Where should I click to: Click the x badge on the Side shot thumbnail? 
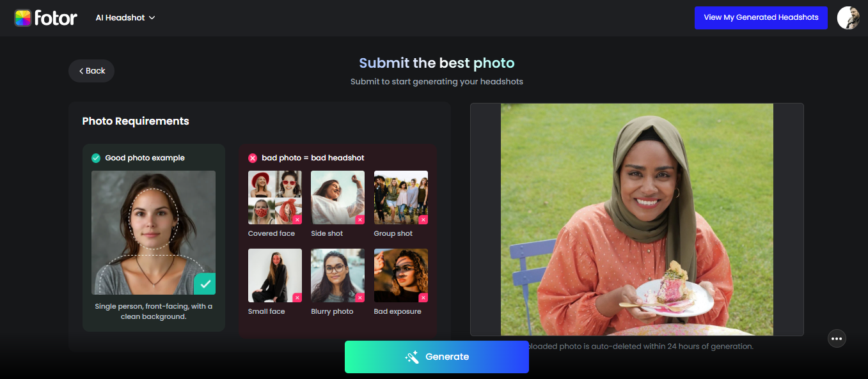(x=359, y=219)
